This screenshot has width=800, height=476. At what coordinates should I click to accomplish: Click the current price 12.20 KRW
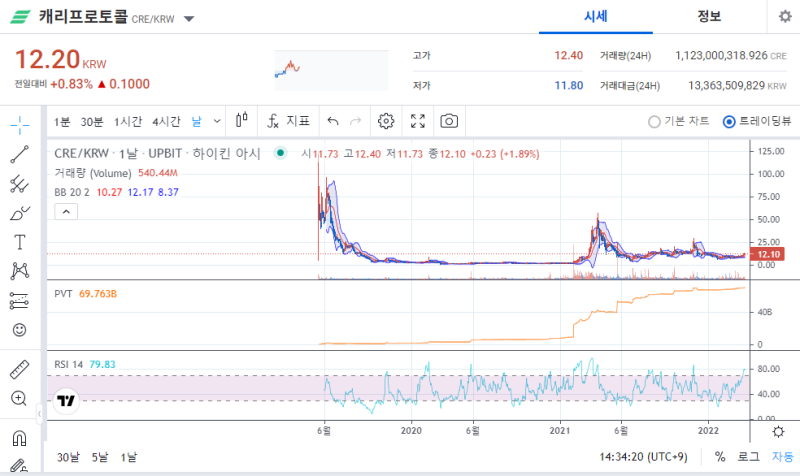60,60
